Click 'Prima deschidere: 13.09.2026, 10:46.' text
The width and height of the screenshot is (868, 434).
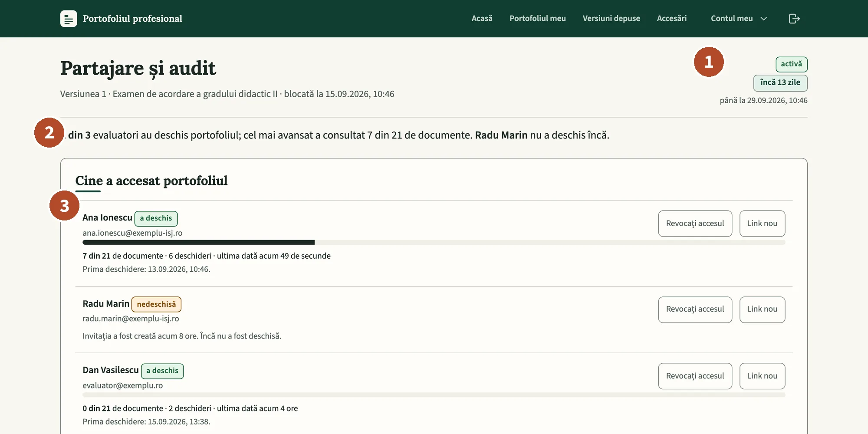click(x=146, y=270)
